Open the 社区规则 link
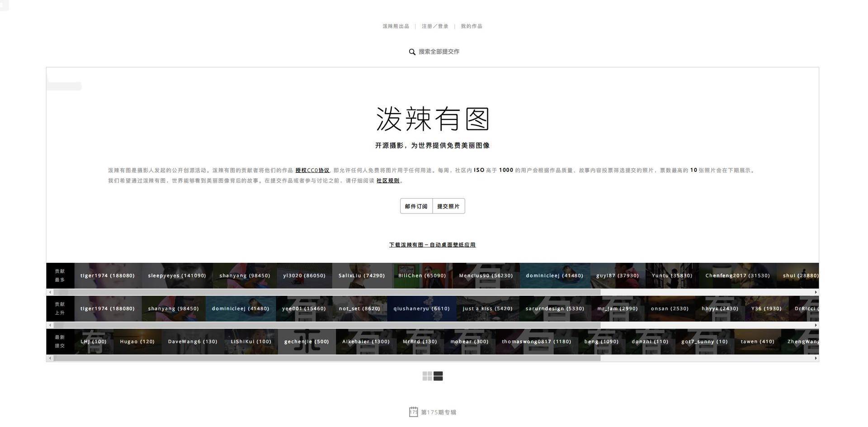The width and height of the screenshot is (868, 427). (388, 180)
